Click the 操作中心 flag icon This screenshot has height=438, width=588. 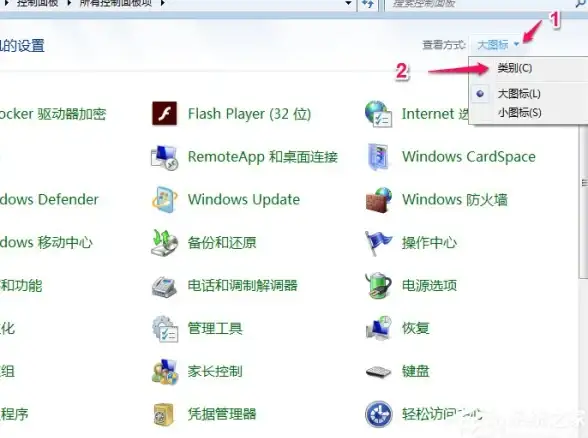(x=378, y=243)
